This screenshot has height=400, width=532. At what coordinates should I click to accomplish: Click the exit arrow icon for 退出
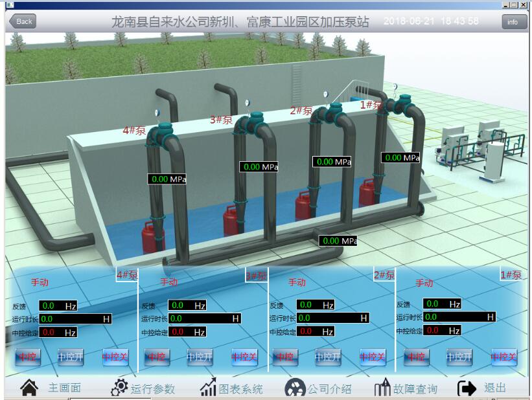click(x=467, y=388)
